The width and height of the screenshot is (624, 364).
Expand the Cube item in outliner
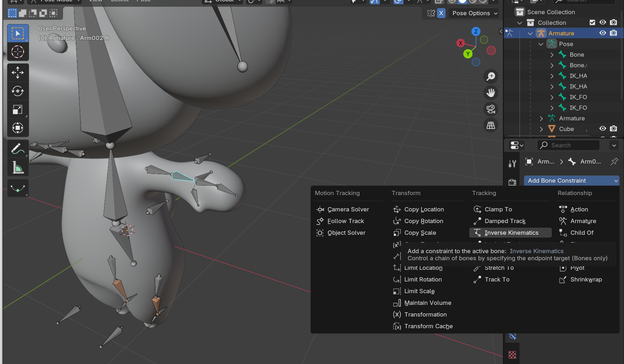[x=541, y=129]
